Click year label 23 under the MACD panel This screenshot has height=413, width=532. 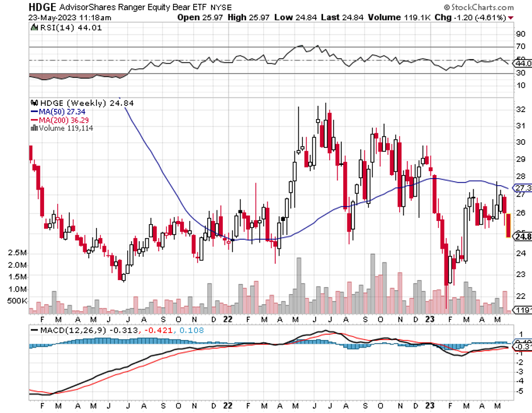(x=430, y=405)
